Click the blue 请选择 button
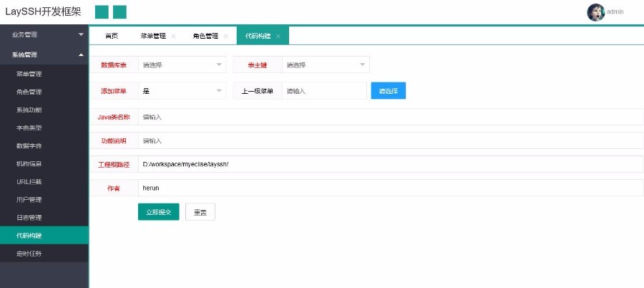This screenshot has width=644, height=288. coord(388,91)
